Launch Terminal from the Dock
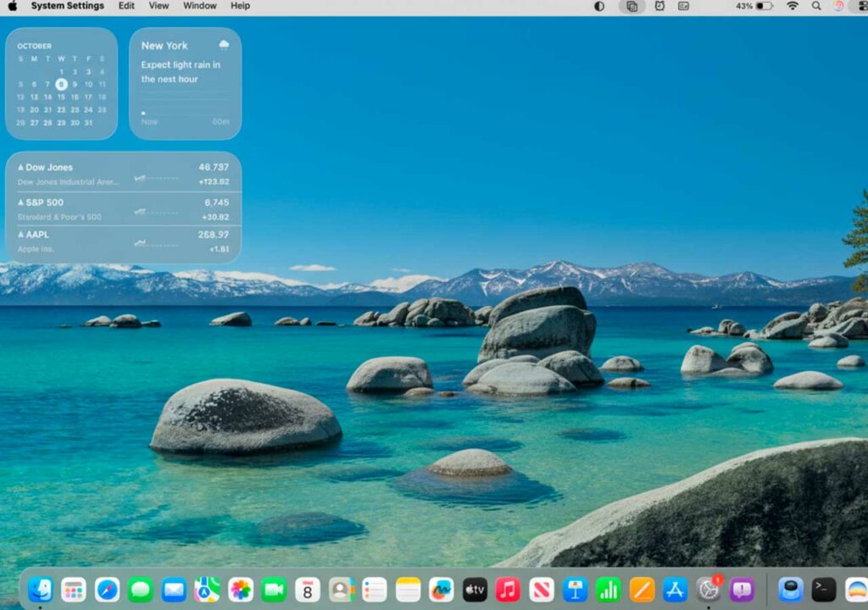868x610 pixels. [824, 589]
